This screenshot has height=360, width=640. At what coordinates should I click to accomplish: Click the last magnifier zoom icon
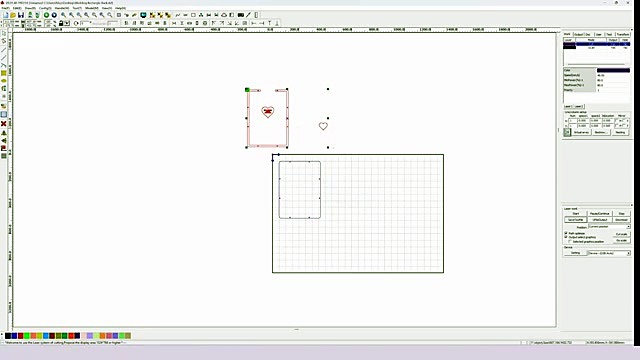click(109, 15)
